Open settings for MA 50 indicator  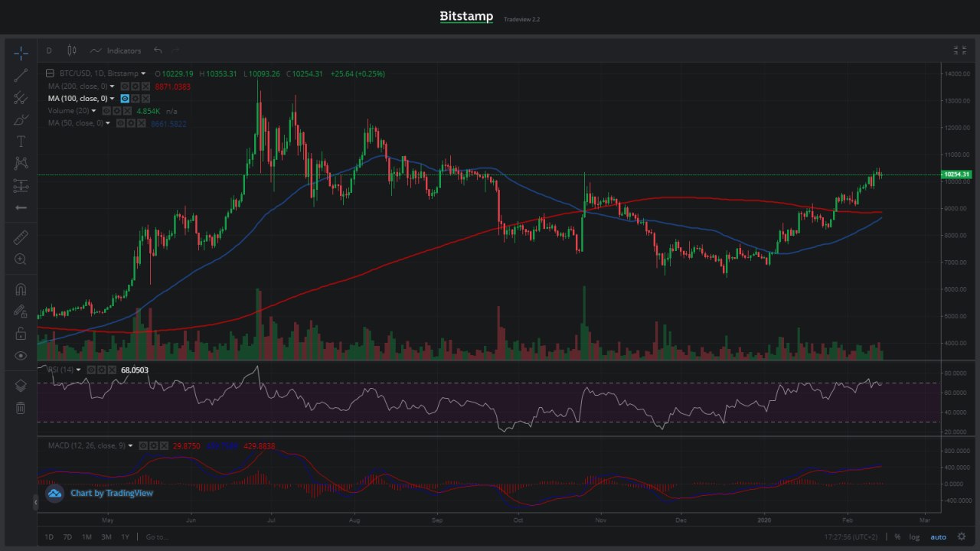[131, 123]
